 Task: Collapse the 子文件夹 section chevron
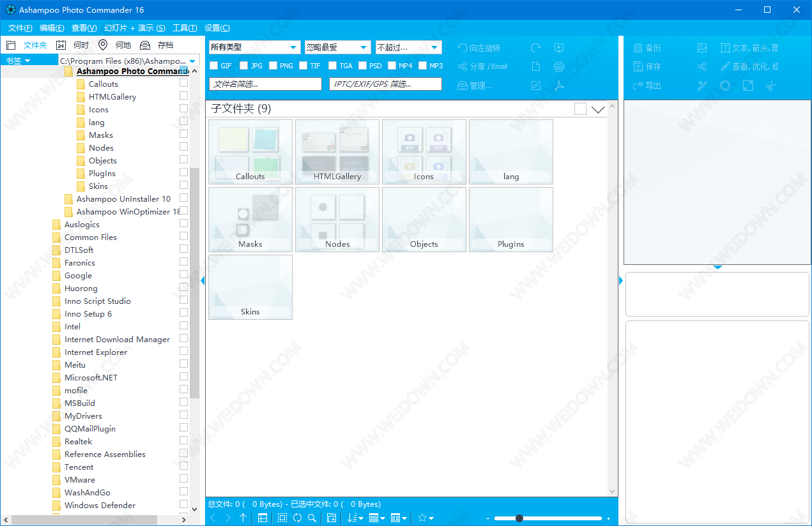[x=598, y=110]
